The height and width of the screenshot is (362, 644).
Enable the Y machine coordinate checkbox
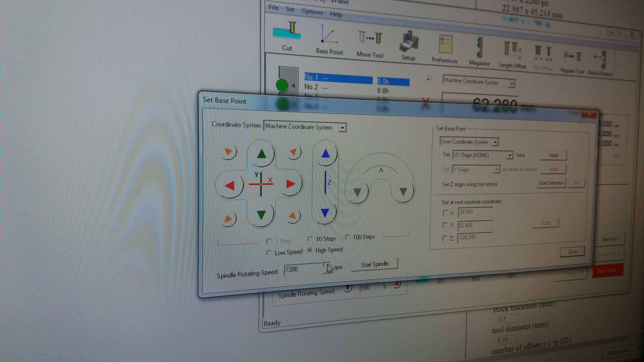[x=445, y=225]
